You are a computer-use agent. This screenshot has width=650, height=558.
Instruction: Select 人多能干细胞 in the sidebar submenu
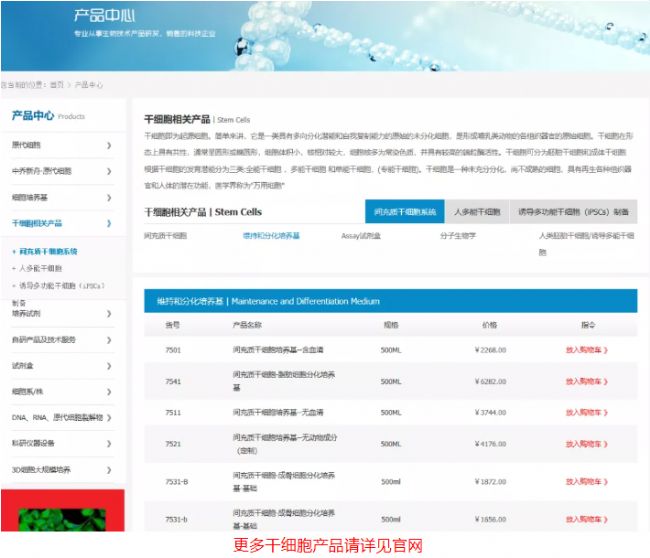click(x=41, y=268)
